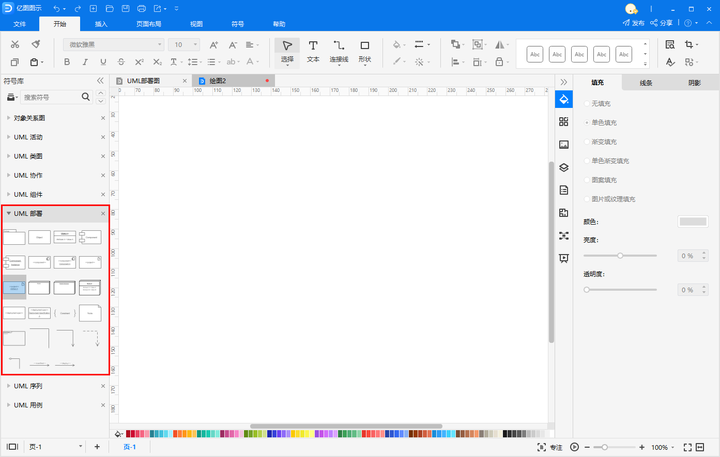Choose the 文本 text tool
Viewport: 720px width, 457px height.
coord(313,50)
